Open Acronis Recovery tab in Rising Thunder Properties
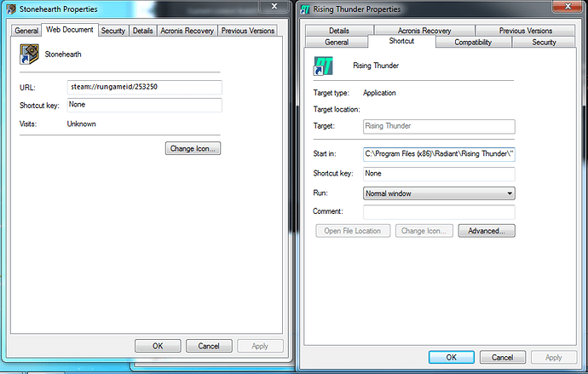 (x=424, y=31)
